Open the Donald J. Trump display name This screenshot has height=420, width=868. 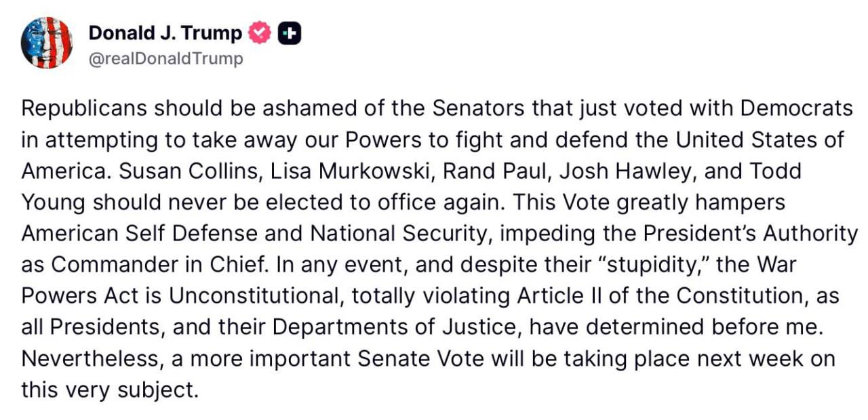[x=165, y=33]
